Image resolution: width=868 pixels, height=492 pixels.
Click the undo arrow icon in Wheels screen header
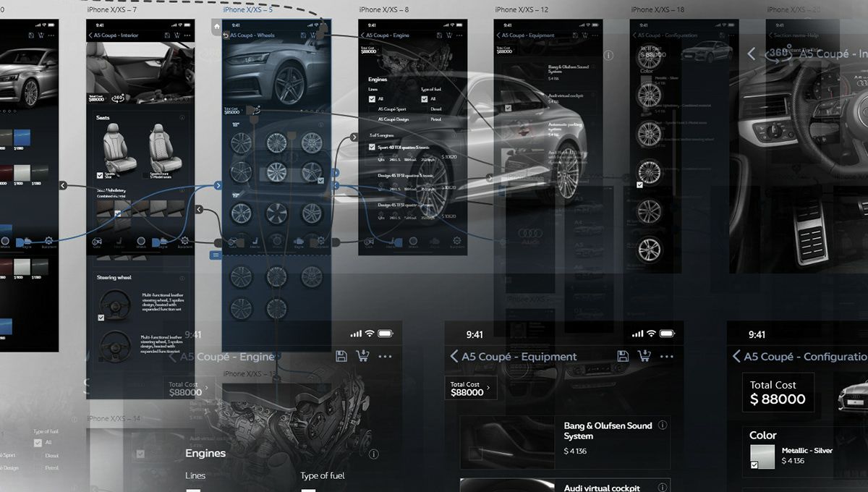pyautogui.click(x=226, y=35)
